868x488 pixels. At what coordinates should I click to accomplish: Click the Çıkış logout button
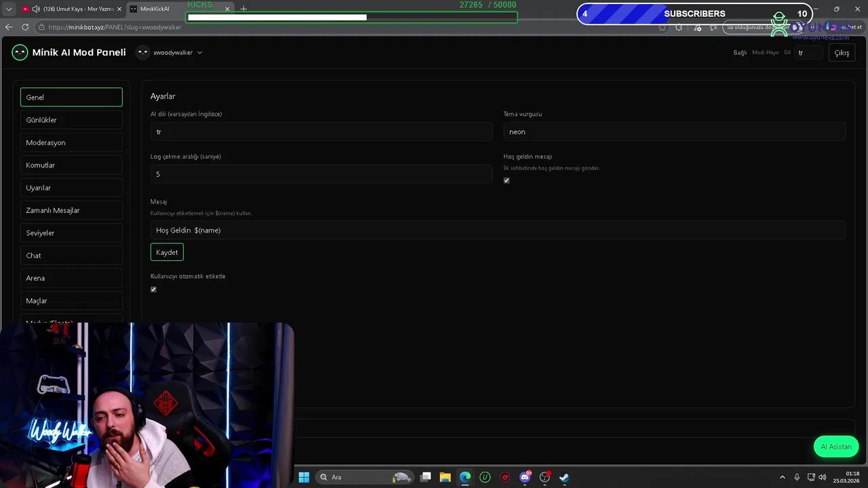tap(842, 53)
